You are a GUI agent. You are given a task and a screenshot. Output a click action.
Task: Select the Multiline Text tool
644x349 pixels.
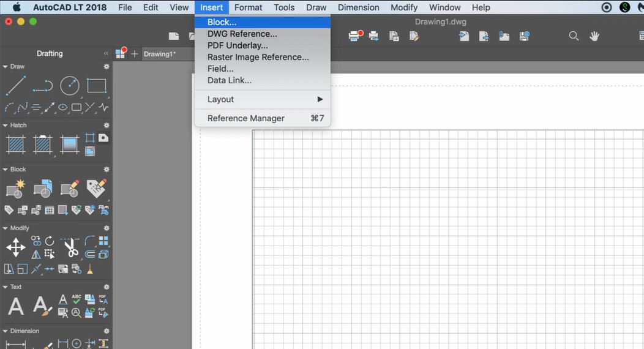(x=15, y=306)
